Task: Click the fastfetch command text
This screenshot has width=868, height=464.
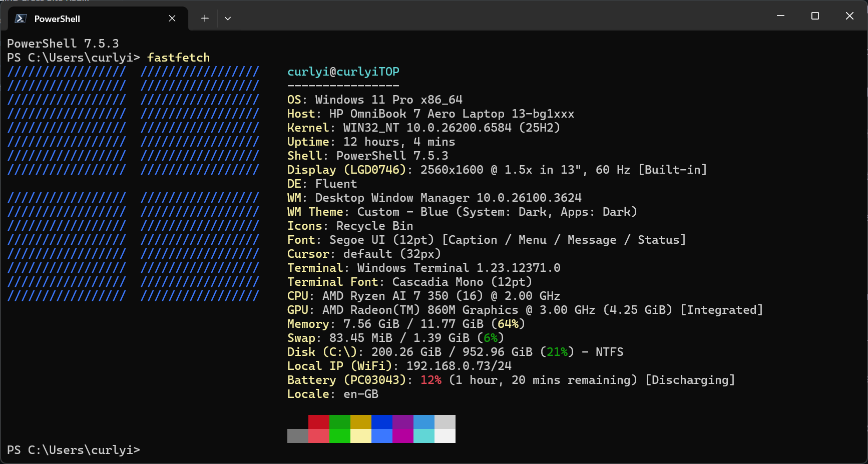Action: click(178, 58)
